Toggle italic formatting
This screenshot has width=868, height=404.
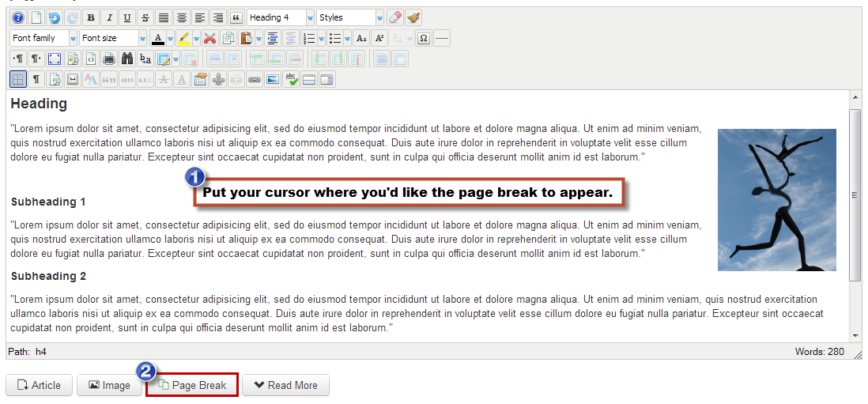109,17
